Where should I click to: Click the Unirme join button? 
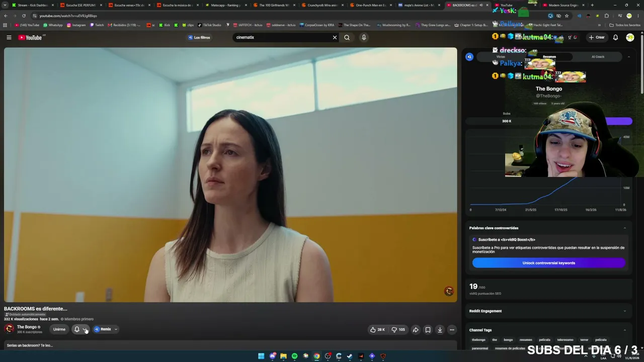point(59,329)
